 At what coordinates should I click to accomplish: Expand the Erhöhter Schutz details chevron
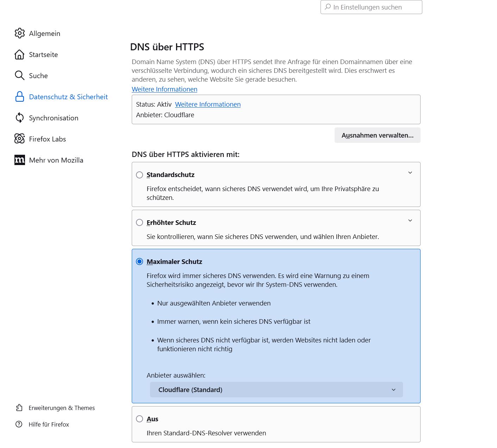(410, 221)
